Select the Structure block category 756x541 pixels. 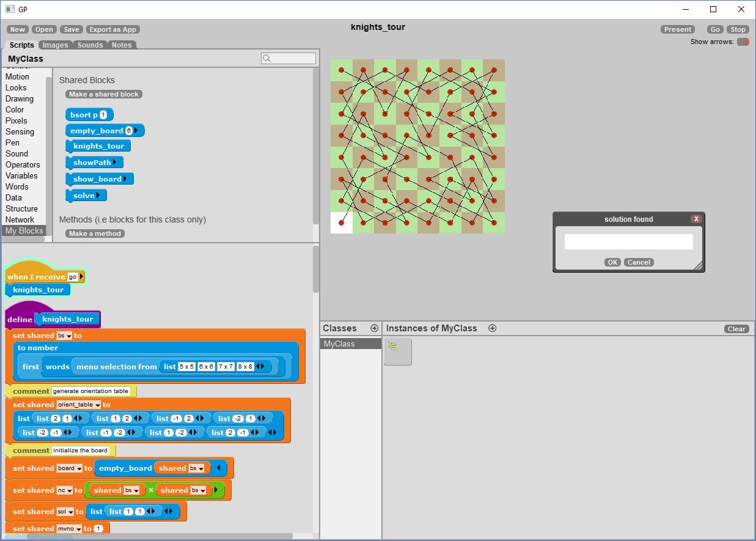(x=21, y=208)
